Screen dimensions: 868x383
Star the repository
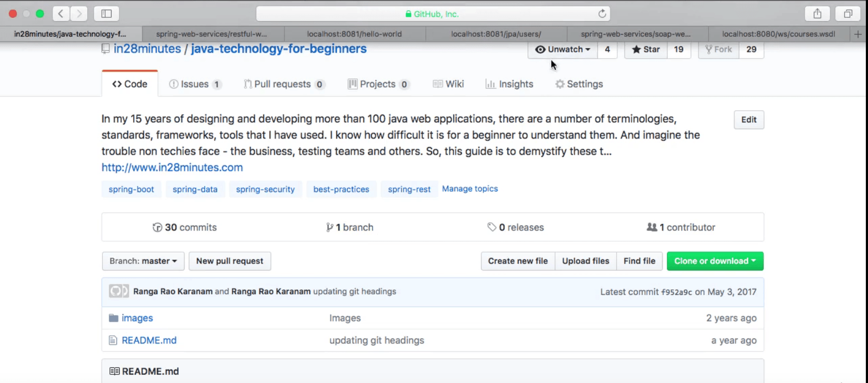point(646,49)
